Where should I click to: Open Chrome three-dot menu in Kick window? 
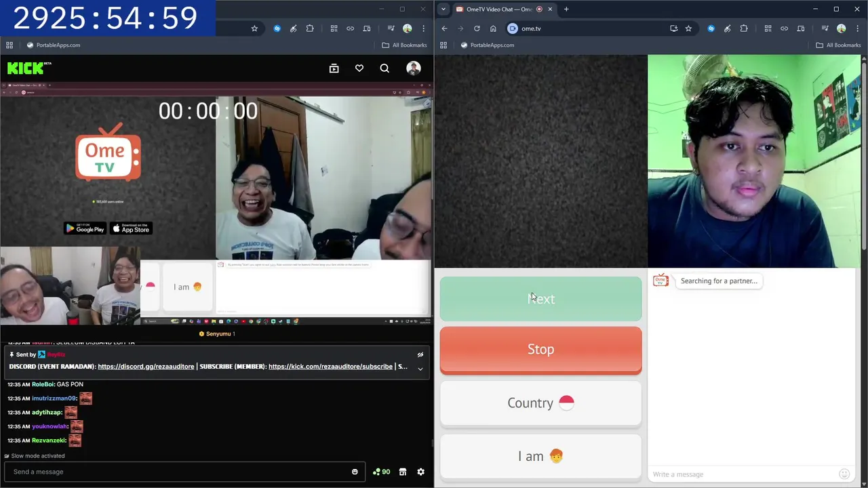pos(423,28)
